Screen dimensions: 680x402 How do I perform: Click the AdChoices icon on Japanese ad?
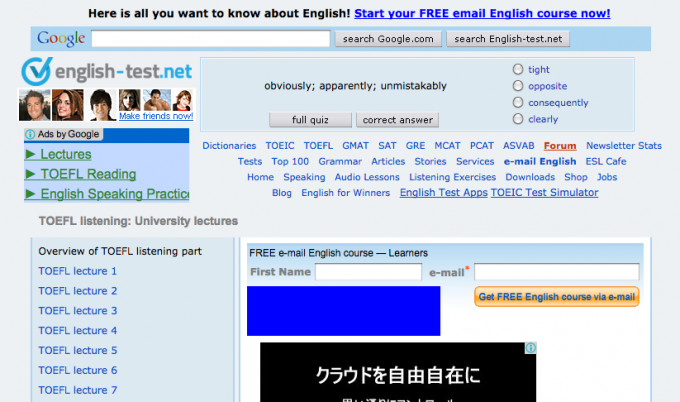(x=531, y=348)
